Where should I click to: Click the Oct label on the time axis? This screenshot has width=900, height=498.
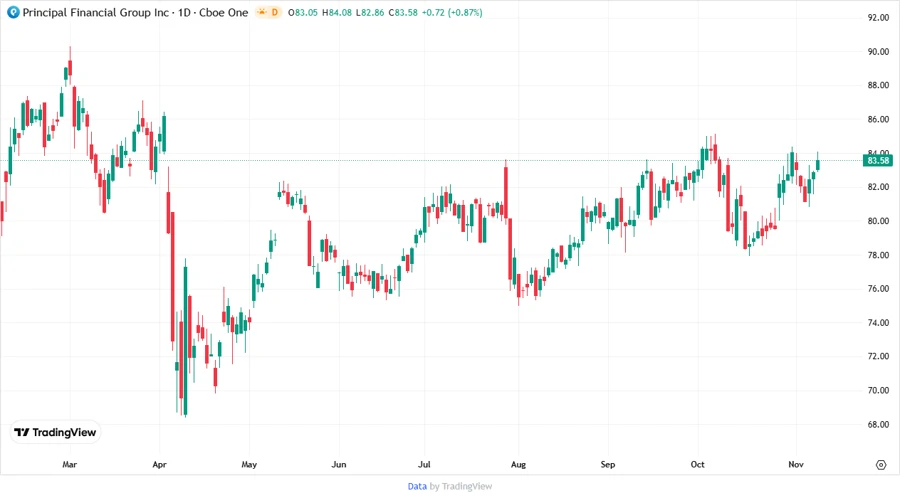tap(697, 464)
